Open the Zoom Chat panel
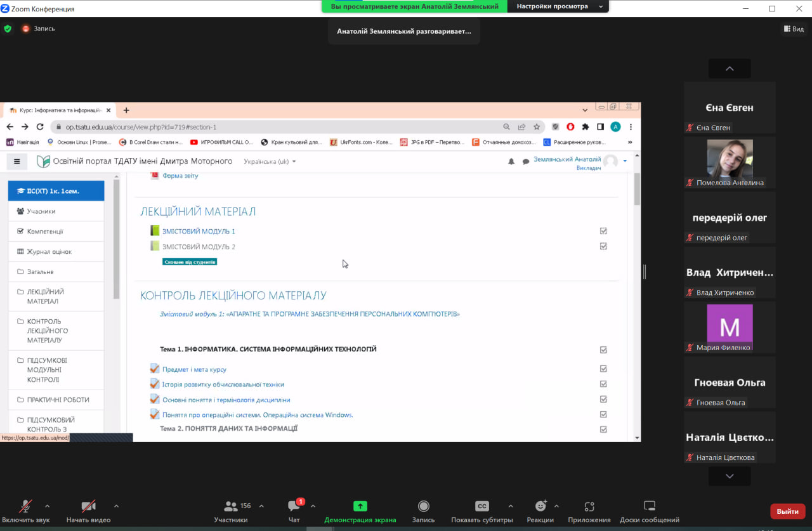The height and width of the screenshot is (531, 812). (294, 507)
